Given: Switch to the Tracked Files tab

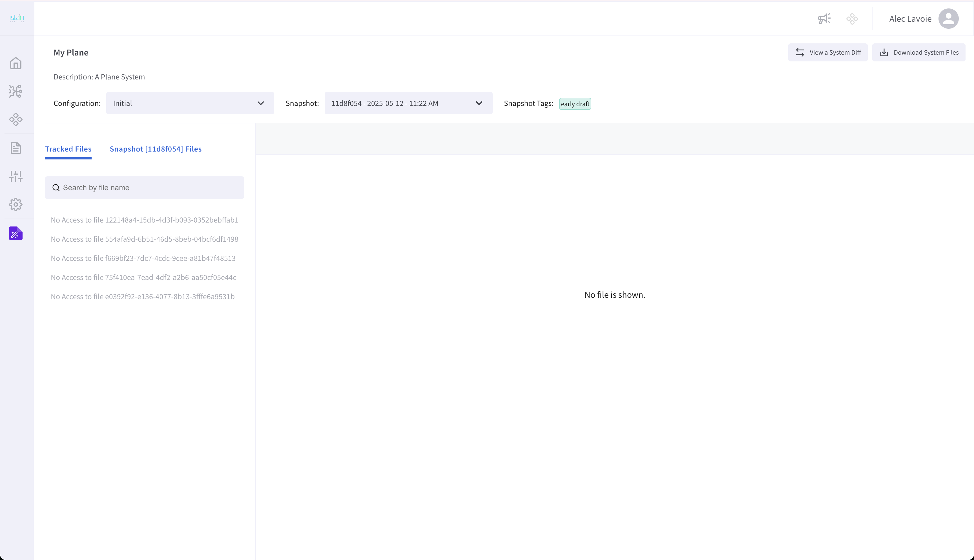Looking at the screenshot, I should click(x=68, y=149).
